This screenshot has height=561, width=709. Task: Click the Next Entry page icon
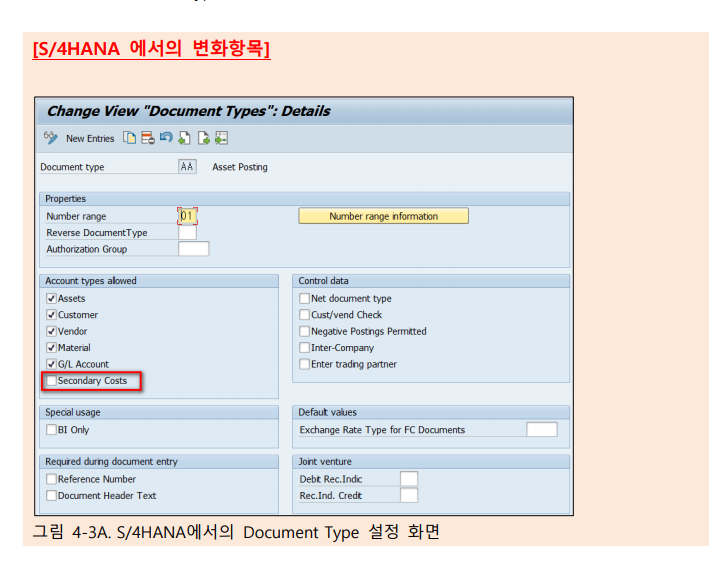point(203,137)
